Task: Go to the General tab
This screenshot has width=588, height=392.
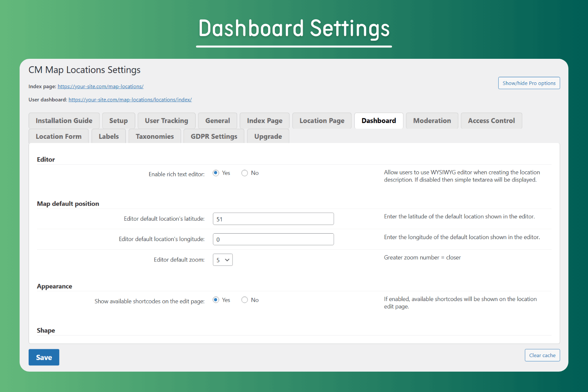Action: click(218, 121)
